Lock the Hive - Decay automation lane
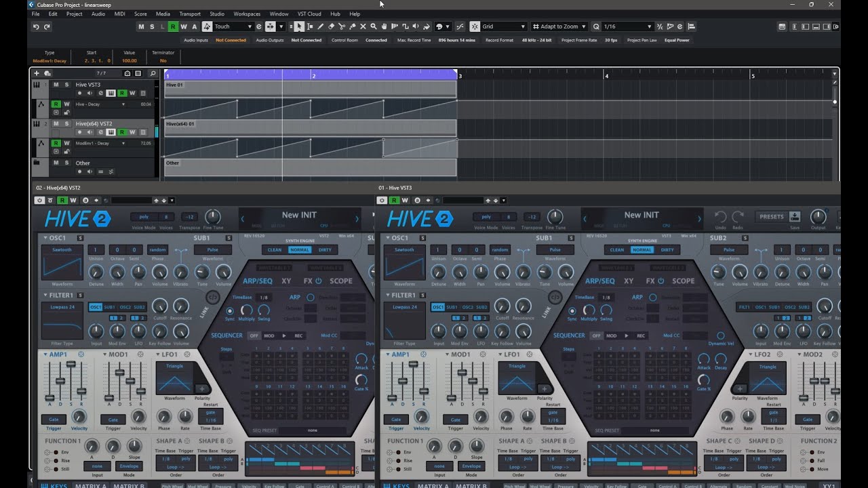 click(x=66, y=113)
